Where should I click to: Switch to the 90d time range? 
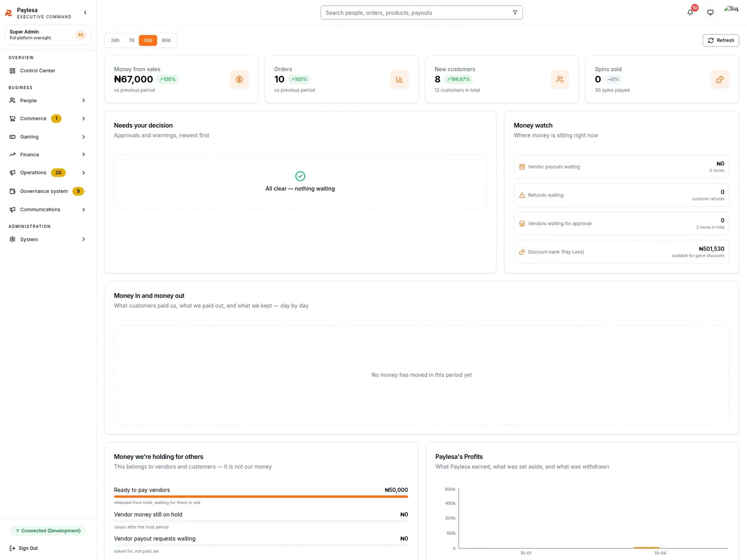click(166, 41)
